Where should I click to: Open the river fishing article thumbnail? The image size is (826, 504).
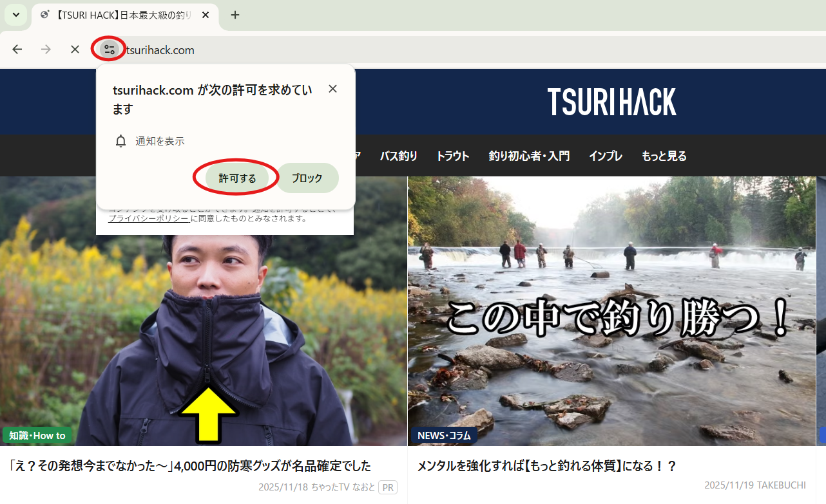pyautogui.click(x=611, y=309)
